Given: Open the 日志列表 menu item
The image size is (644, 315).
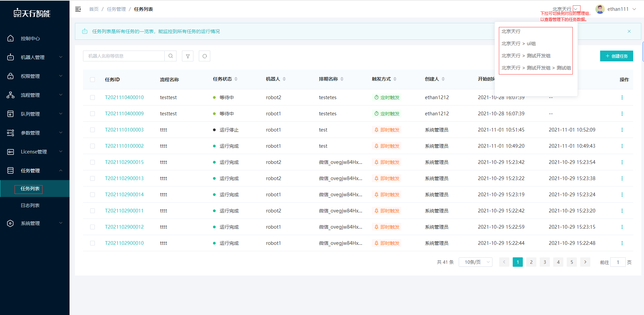Looking at the screenshot, I should (30, 205).
